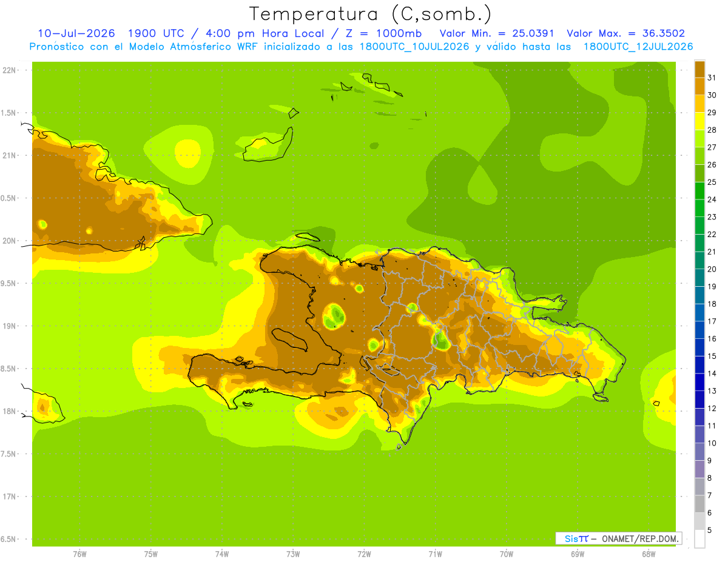The height and width of the screenshot is (562, 728).
Task: Pick the orange swatch between 30 and 31
Action: [699, 86]
